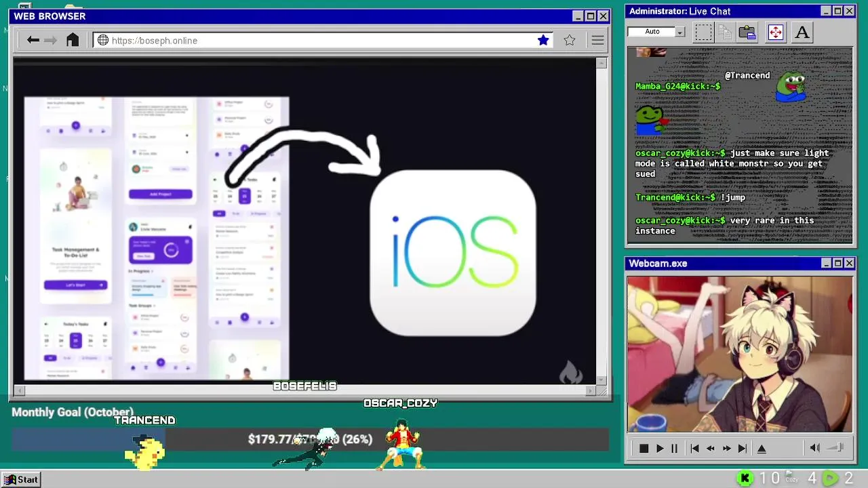Click the eject button in Webcam.exe
Viewport: 868px width, 488px height.
[762, 449]
